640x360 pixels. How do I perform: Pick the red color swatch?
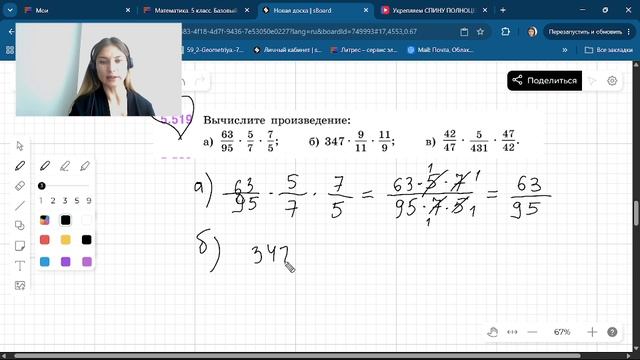44,240
